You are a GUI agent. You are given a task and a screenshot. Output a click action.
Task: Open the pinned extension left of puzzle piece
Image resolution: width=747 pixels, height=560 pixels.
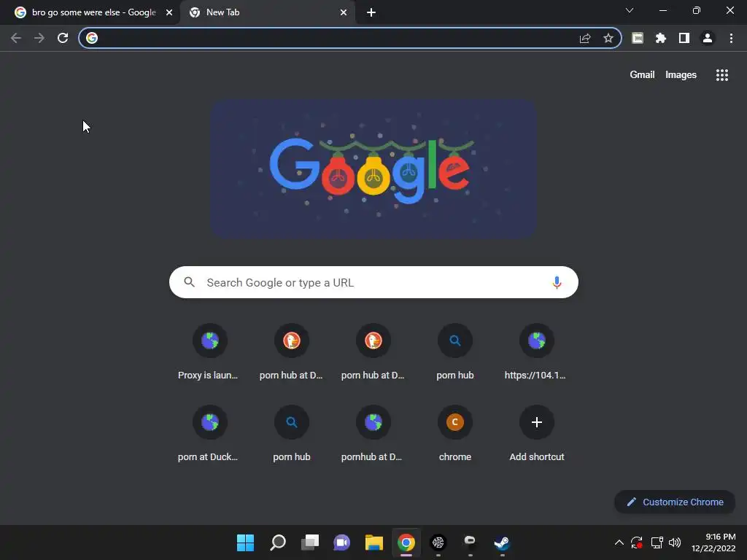point(638,38)
